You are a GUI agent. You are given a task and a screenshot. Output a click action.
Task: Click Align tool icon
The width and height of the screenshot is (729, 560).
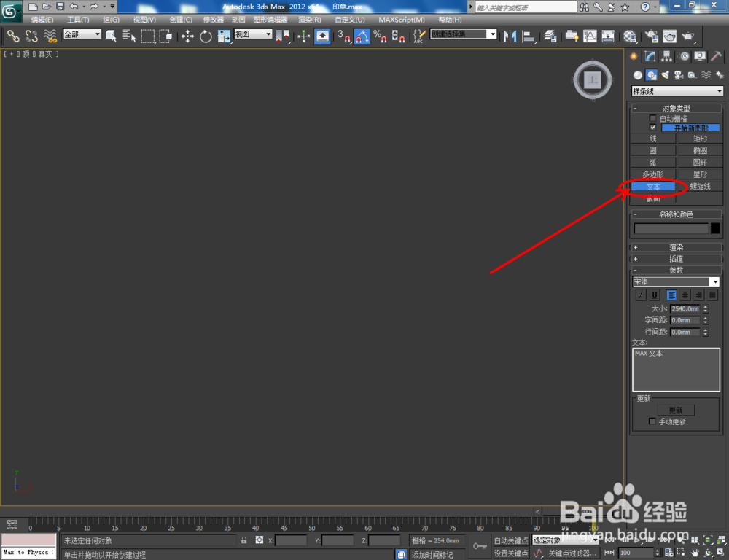[529, 36]
